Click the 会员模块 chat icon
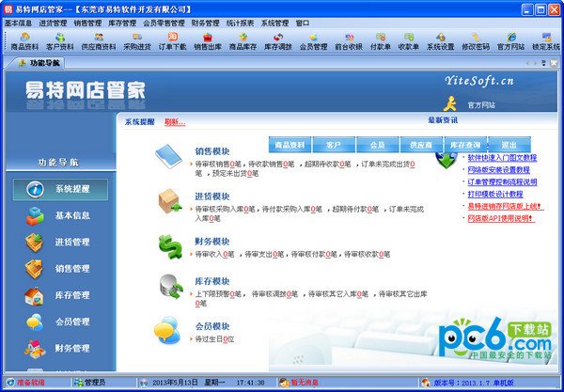 (167, 330)
